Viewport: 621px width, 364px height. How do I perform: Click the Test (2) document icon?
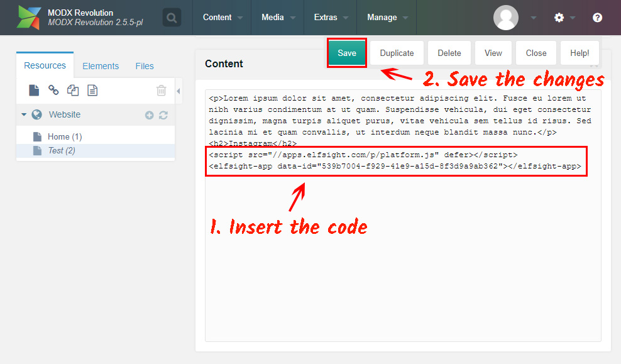click(37, 150)
